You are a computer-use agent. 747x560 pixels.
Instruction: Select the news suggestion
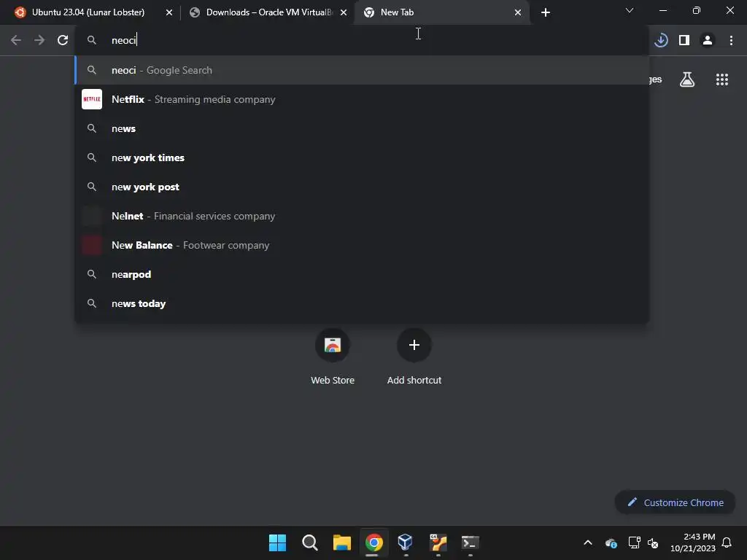[x=362, y=128]
